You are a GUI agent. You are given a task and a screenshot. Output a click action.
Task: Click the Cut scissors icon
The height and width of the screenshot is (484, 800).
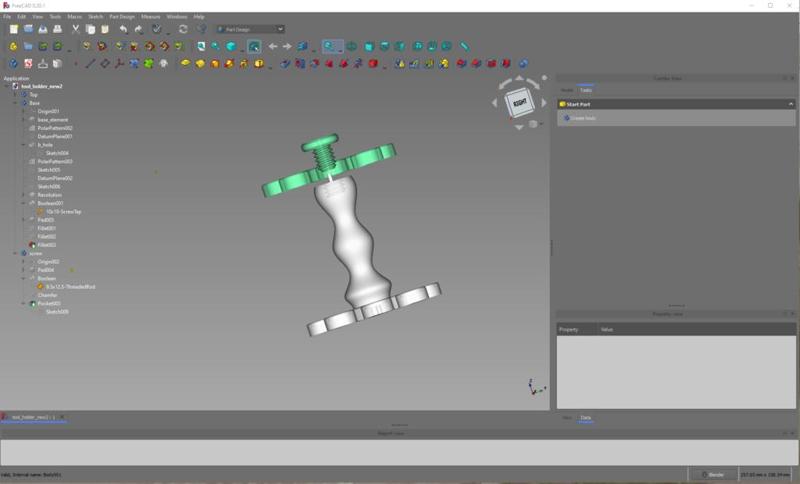(x=76, y=29)
